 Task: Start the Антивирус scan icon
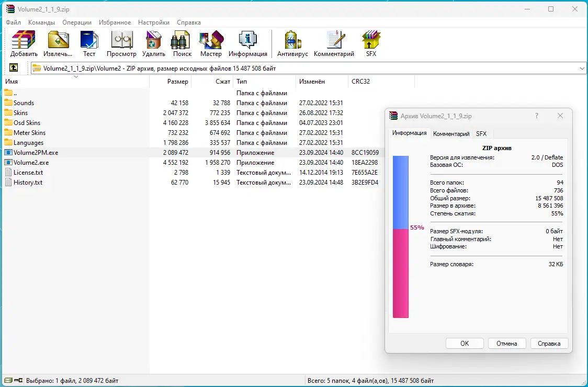(292, 40)
